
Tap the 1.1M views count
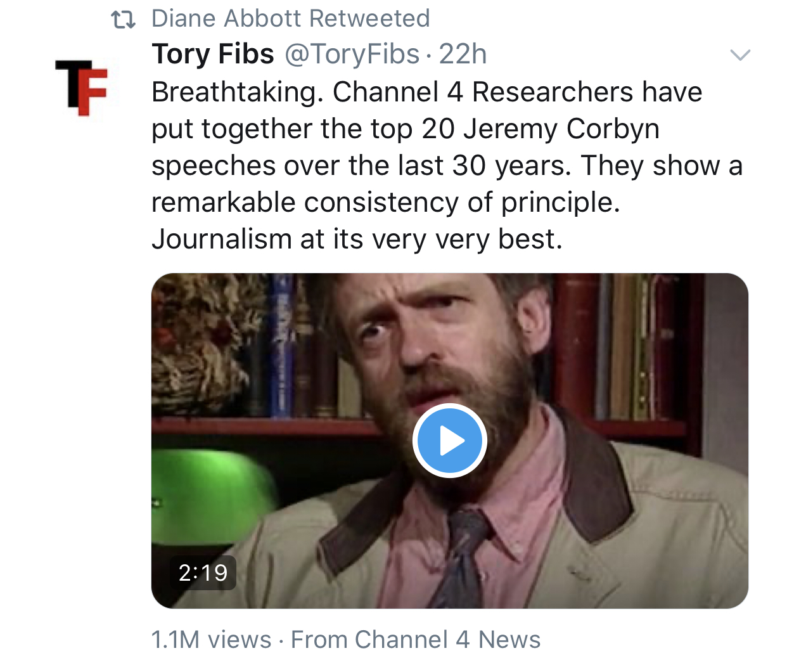[x=211, y=640]
